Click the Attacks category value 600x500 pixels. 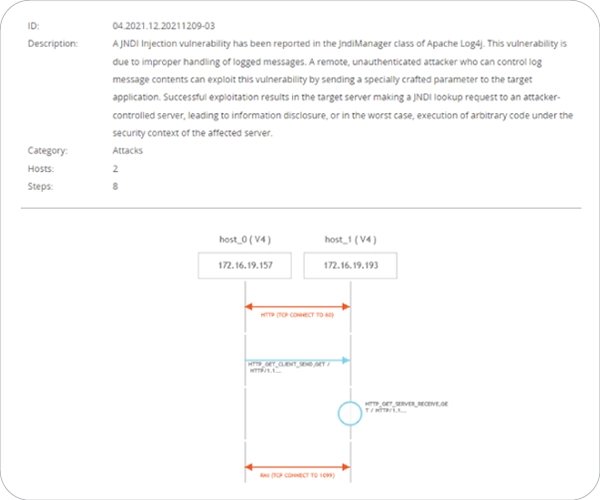128,150
